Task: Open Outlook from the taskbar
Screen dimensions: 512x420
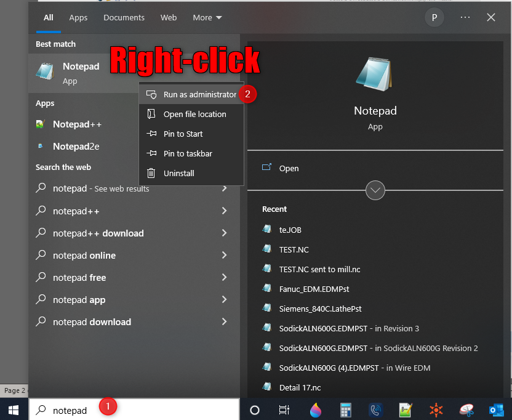Action: (x=496, y=410)
